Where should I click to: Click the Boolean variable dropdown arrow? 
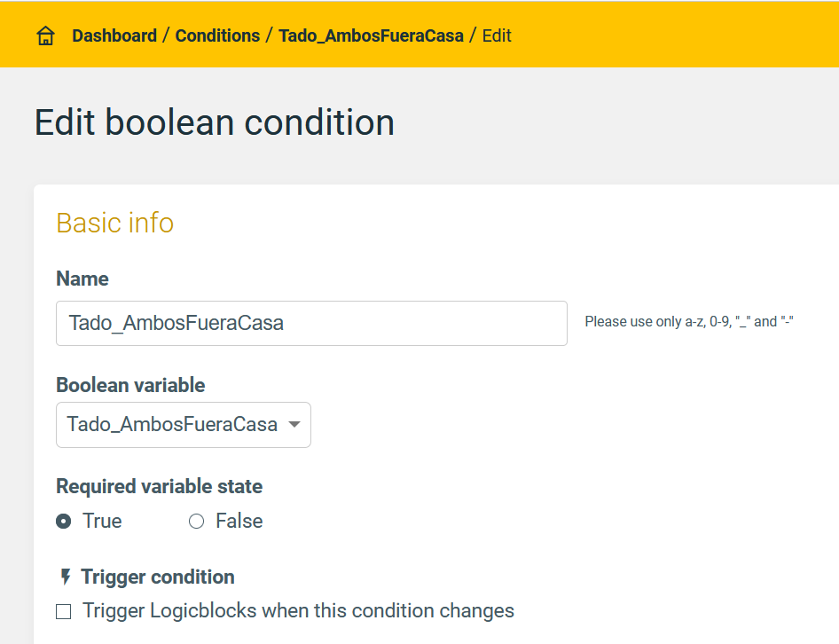coord(294,425)
